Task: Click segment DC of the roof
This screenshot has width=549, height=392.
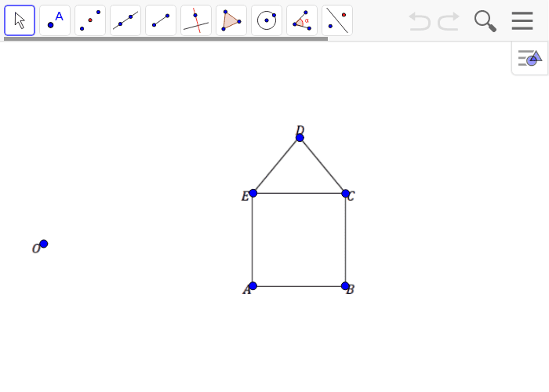Action: click(322, 165)
